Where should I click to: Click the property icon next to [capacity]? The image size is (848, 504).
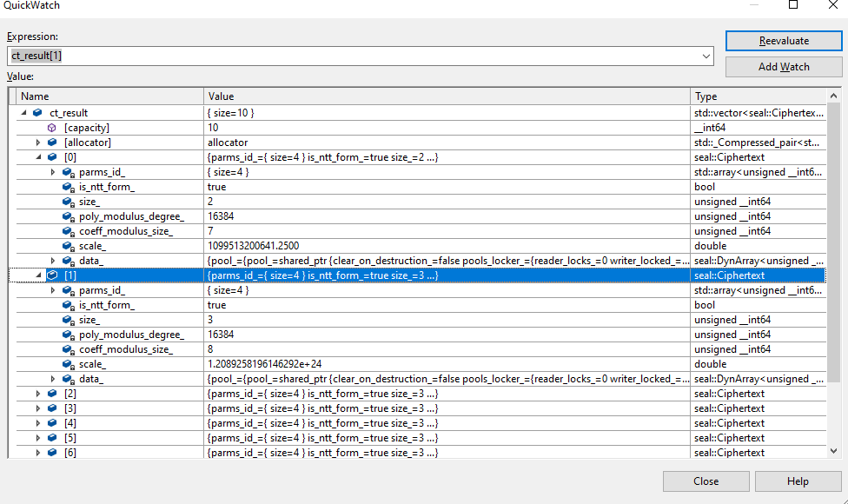[52, 127]
